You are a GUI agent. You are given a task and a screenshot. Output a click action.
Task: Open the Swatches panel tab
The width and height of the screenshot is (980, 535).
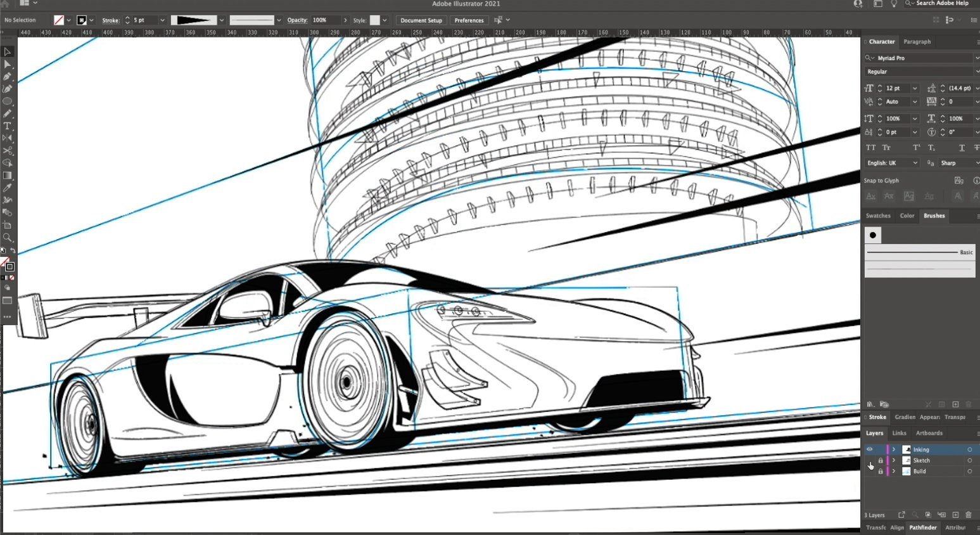pos(877,216)
